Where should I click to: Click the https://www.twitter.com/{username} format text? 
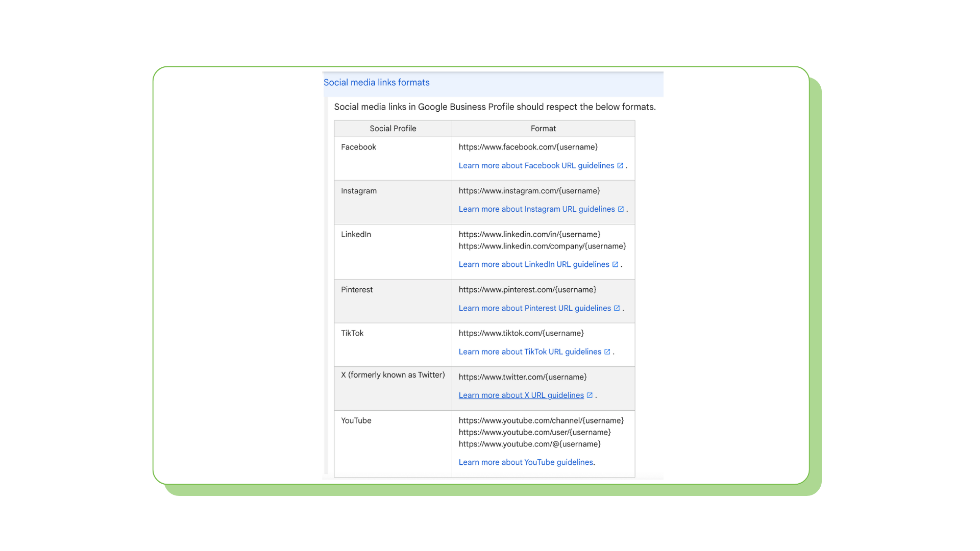click(523, 377)
